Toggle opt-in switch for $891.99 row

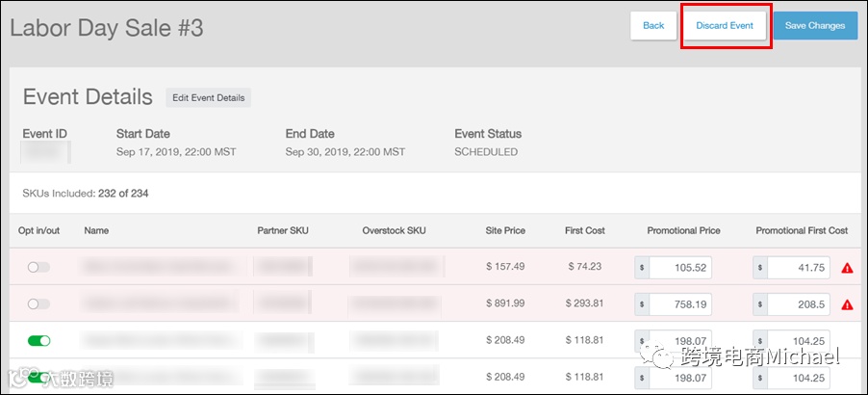pyautogui.click(x=38, y=303)
